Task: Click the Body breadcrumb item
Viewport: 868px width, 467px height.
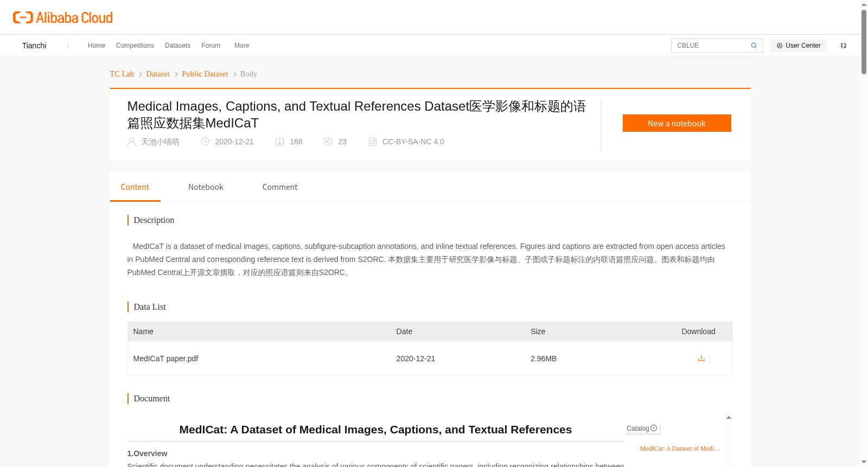Action: tap(248, 74)
